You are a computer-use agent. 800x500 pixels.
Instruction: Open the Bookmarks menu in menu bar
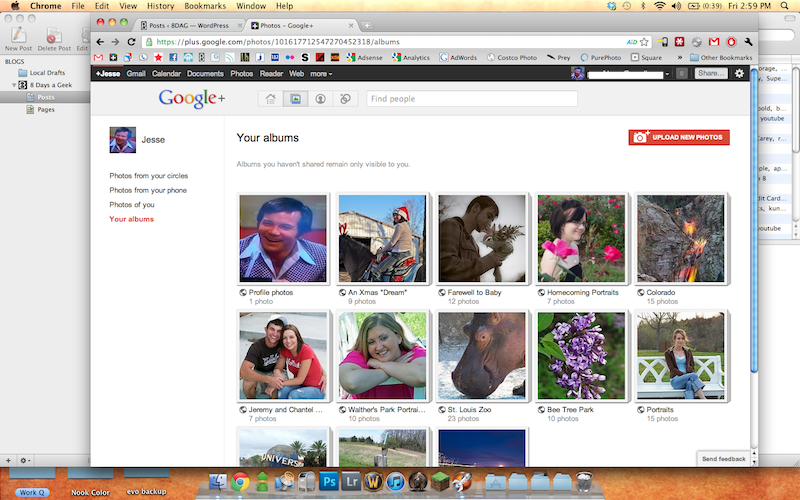(205, 6)
